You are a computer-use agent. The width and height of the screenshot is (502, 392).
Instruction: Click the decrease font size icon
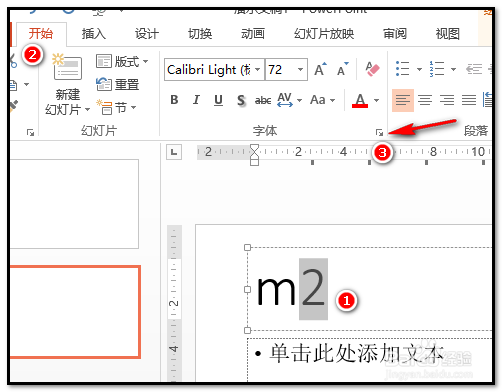(x=342, y=69)
